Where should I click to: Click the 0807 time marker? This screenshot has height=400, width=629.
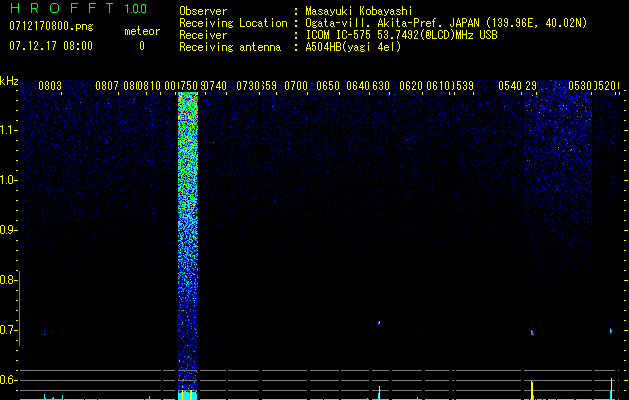tap(107, 86)
